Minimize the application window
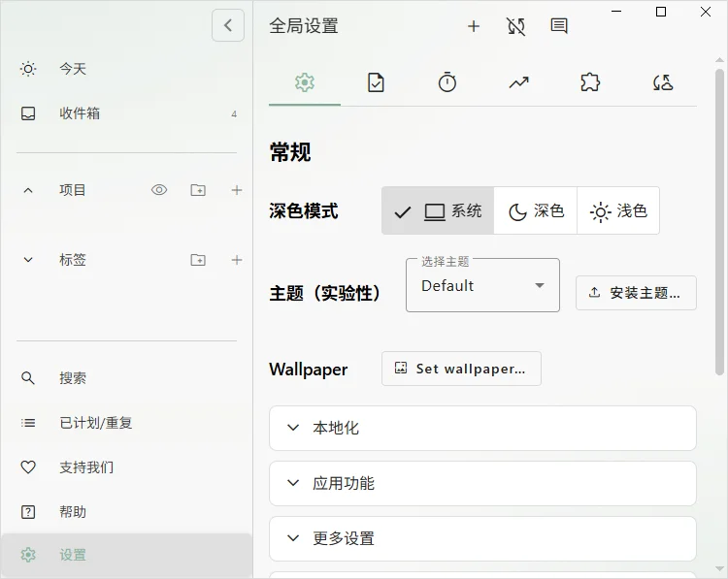The height and width of the screenshot is (579, 728). coord(616,12)
